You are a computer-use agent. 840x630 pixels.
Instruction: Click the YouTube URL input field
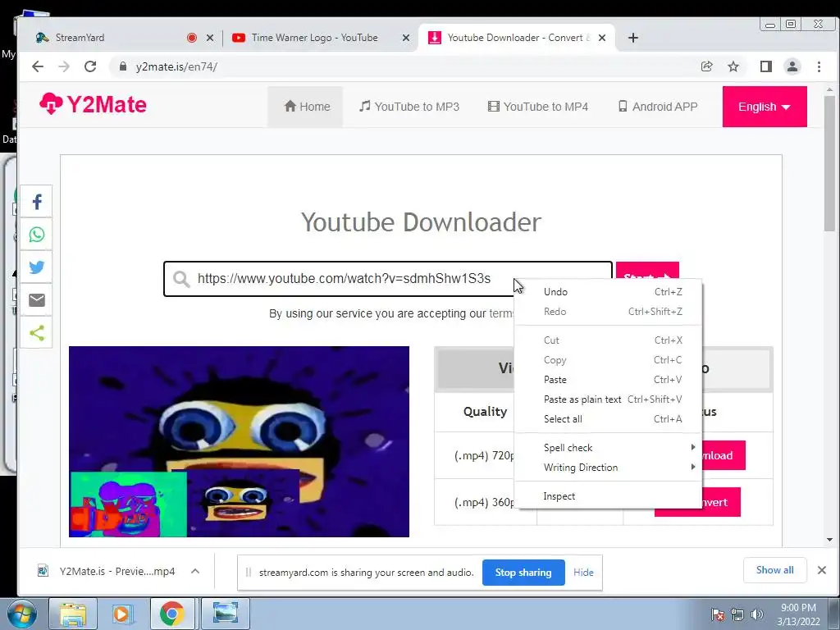(x=387, y=279)
